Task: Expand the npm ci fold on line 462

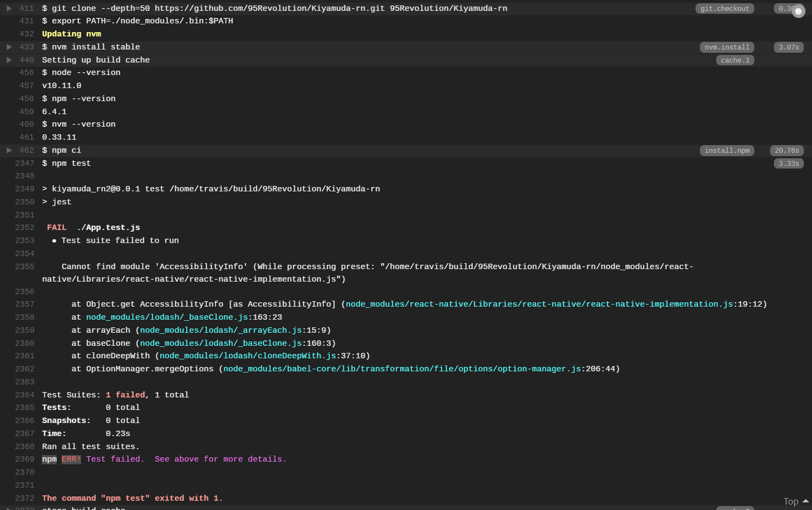Action: (9, 150)
